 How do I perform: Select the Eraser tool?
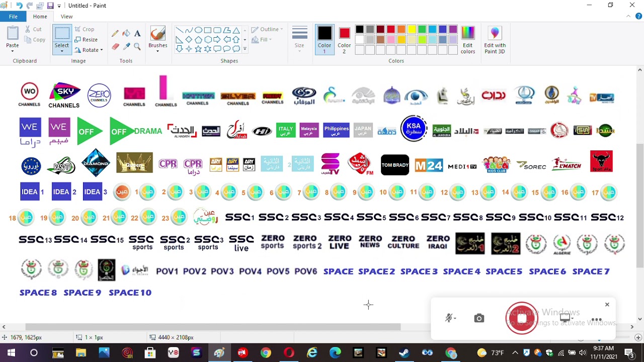pyautogui.click(x=115, y=46)
